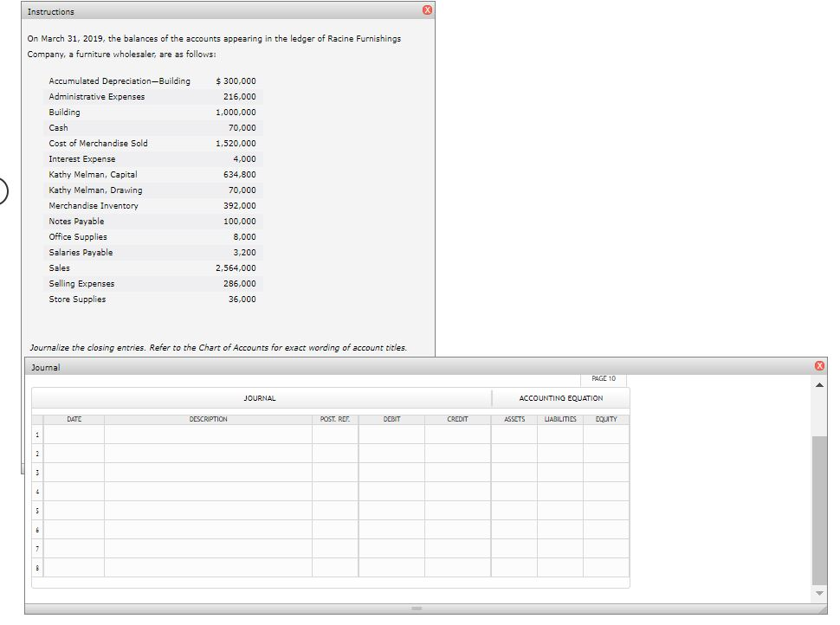Select the Description cell in row 8

coord(208,567)
